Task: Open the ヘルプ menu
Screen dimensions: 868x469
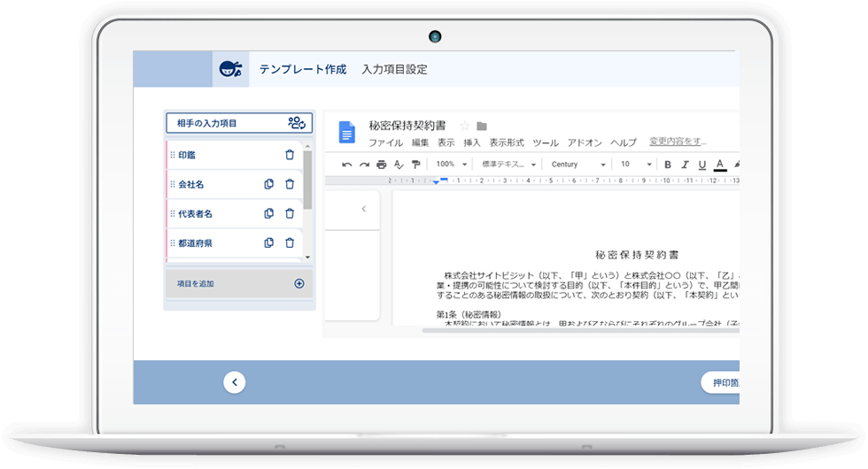Action: click(x=624, y=142)
